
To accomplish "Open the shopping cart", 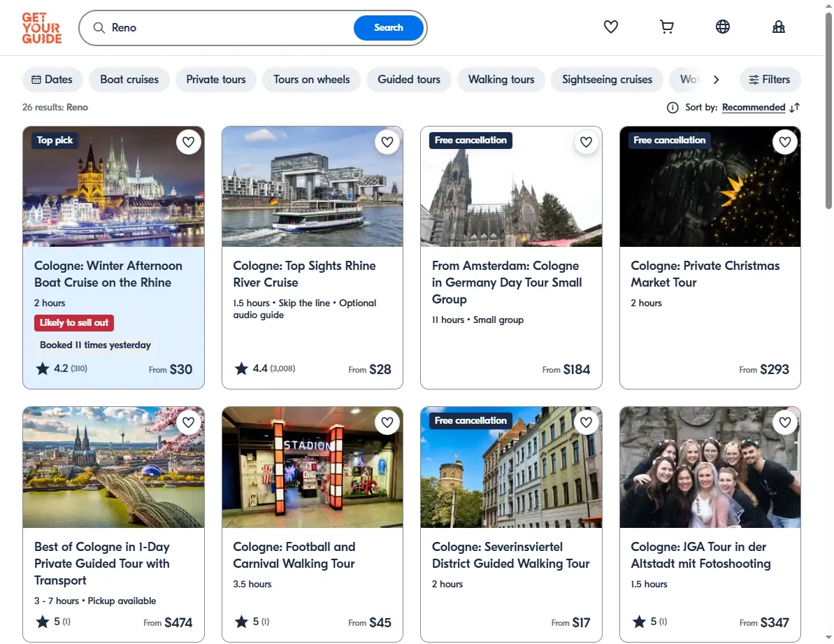I will point(666,27).
